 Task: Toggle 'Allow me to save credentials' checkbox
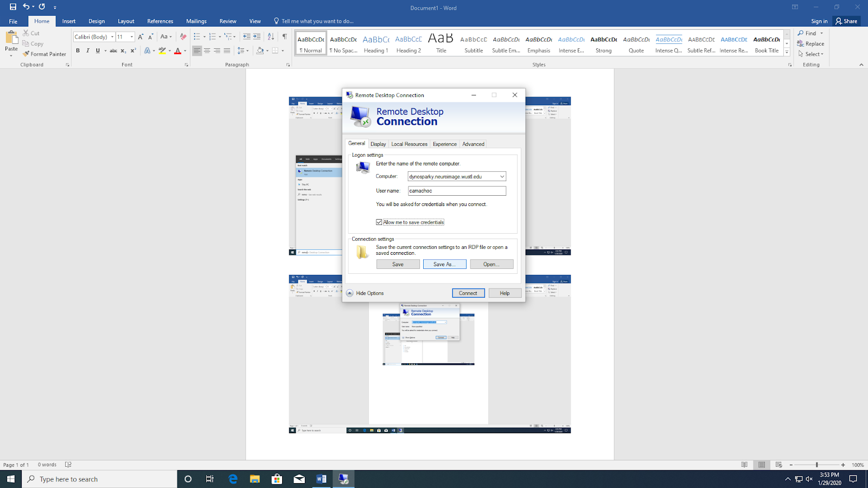click(x=379, y=222)
